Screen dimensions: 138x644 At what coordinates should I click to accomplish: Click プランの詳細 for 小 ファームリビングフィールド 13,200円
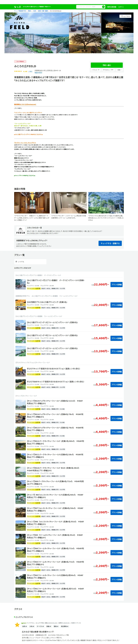(x=117, y=351)
